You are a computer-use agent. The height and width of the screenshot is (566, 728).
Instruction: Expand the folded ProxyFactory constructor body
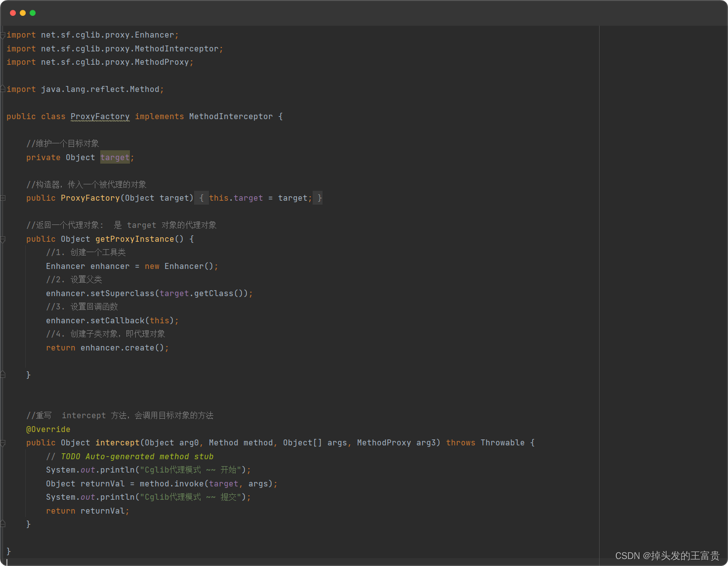click(x=3, y=198)
